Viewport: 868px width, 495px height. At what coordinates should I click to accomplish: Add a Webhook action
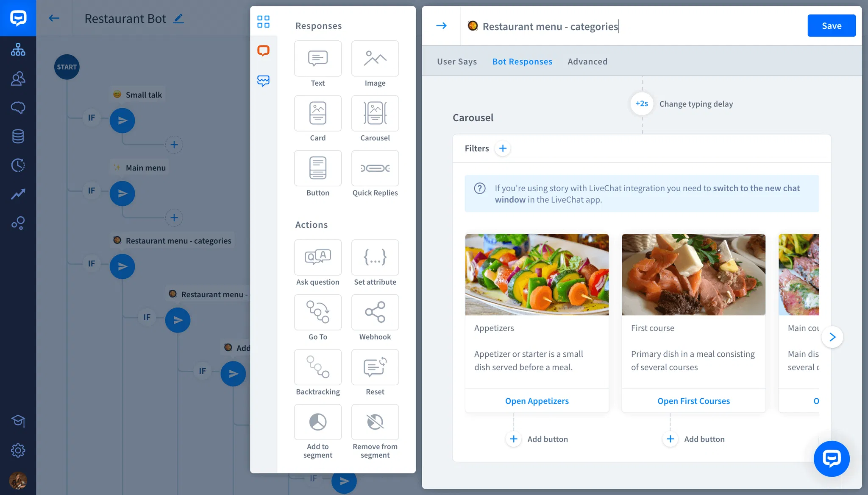[x=375, y=312]
